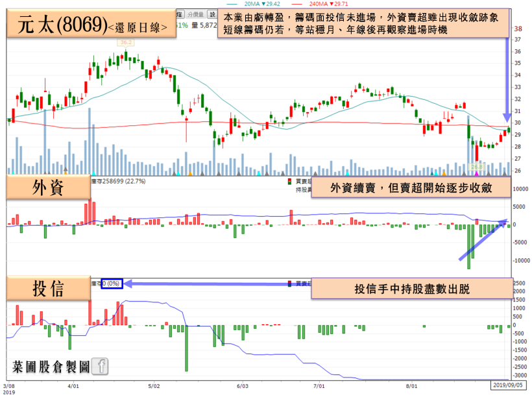
Task: Open the Facebook icon beside 菜圖股倉製圖
Action: [100, 366]
